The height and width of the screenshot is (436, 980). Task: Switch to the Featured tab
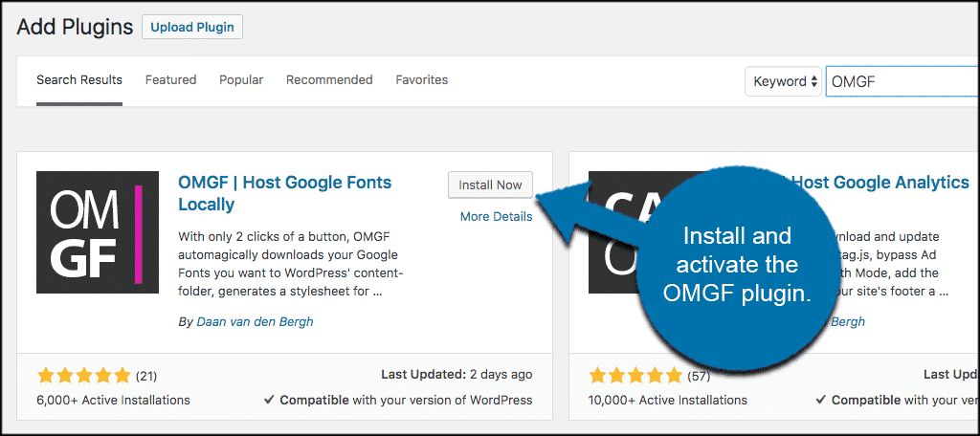170,80
